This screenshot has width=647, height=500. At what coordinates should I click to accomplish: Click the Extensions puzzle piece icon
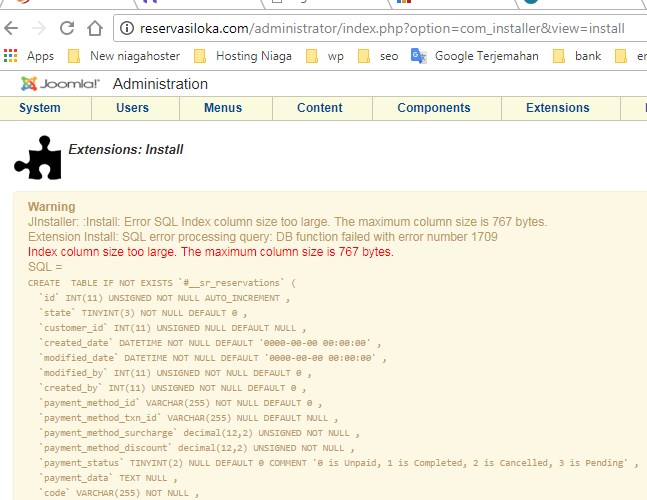(37, 157)
